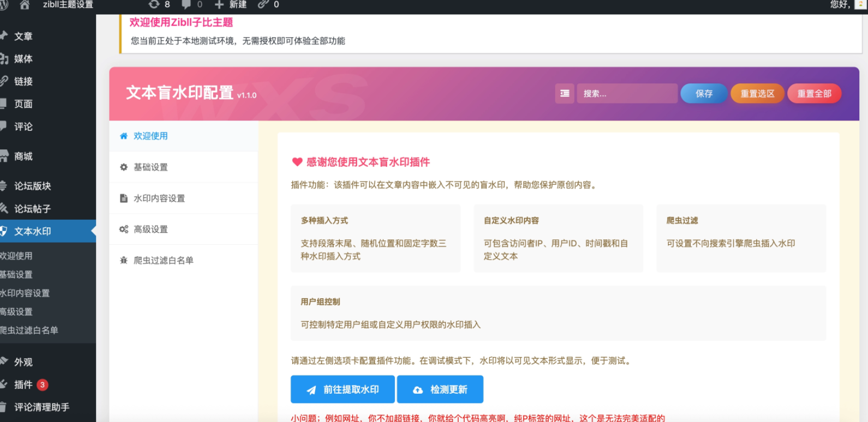Click the cogs icon for 高级设置
868x422 pixels.
124,230
